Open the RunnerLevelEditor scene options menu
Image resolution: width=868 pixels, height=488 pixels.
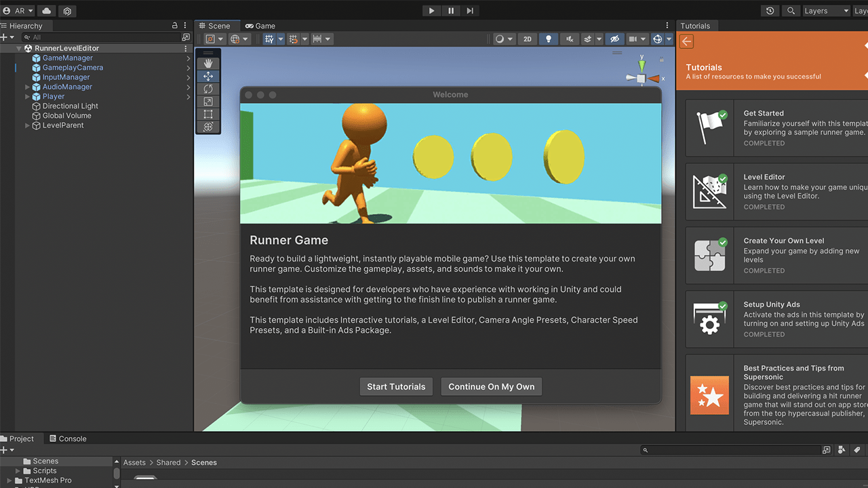pos(186,49)
